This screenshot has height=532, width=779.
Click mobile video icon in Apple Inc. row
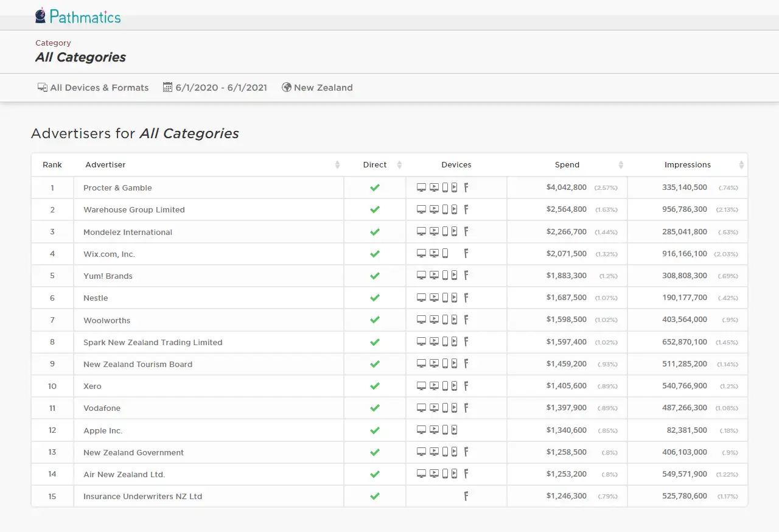click(x=454, y=430)
